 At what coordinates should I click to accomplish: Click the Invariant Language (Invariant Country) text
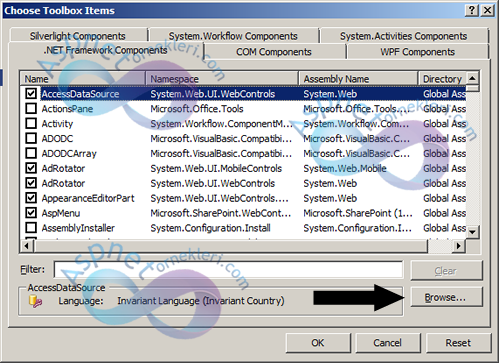201,301
